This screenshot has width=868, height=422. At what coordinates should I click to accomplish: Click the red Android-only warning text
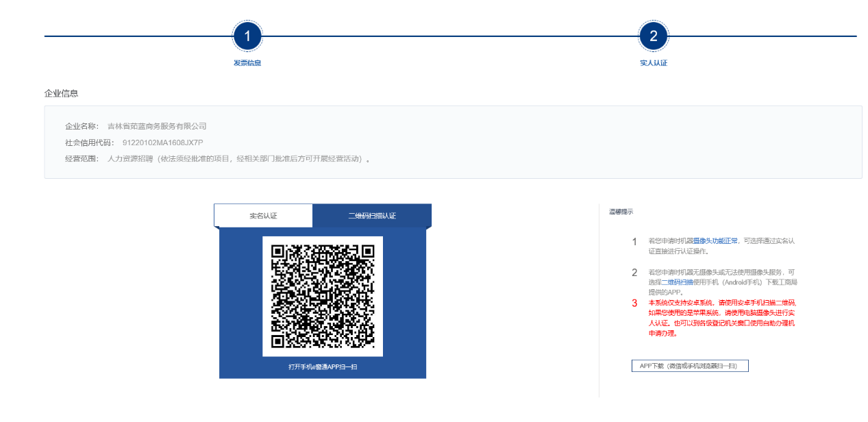pyautogui.click(x=723, y=318)
